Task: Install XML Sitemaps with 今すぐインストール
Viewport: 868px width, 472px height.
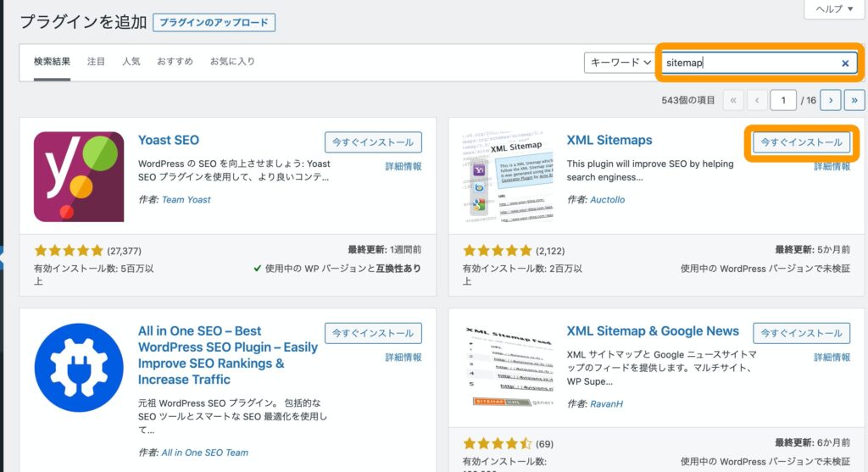Action: coord(801,142)
